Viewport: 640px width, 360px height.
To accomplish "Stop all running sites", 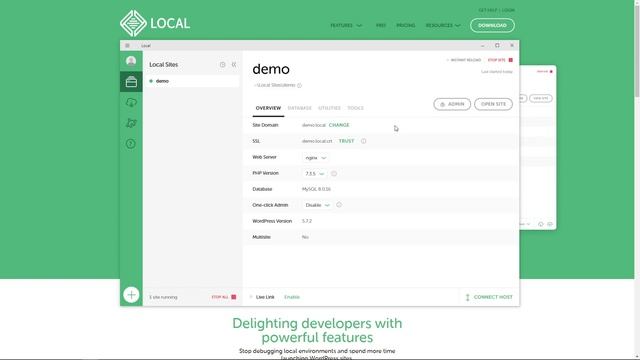I will [224, 297].
